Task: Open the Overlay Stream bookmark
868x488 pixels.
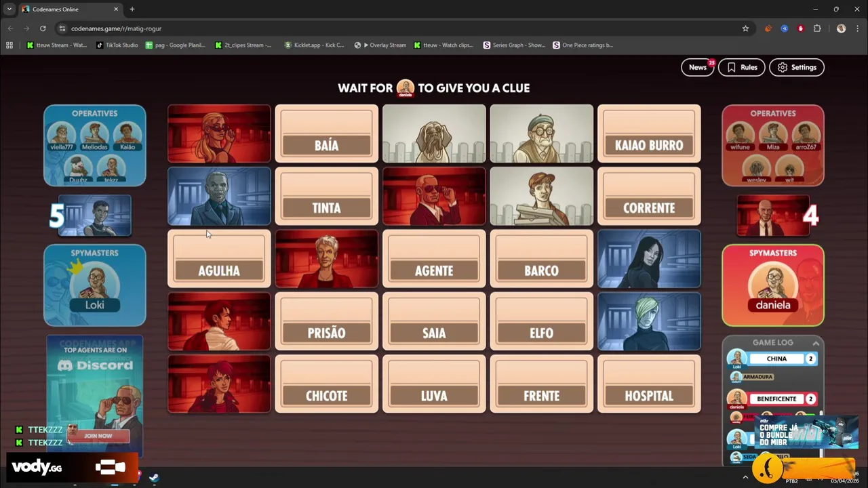Action: (x=380, y=45)
